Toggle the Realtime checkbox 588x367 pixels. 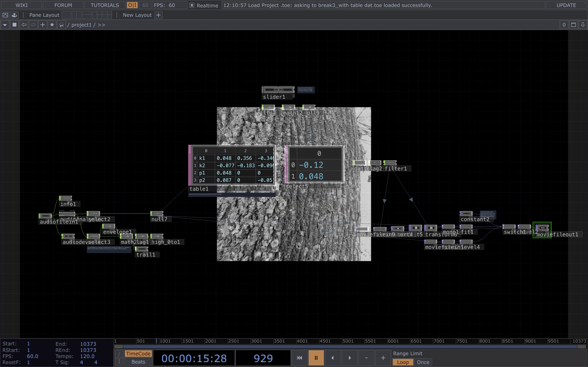192,5
